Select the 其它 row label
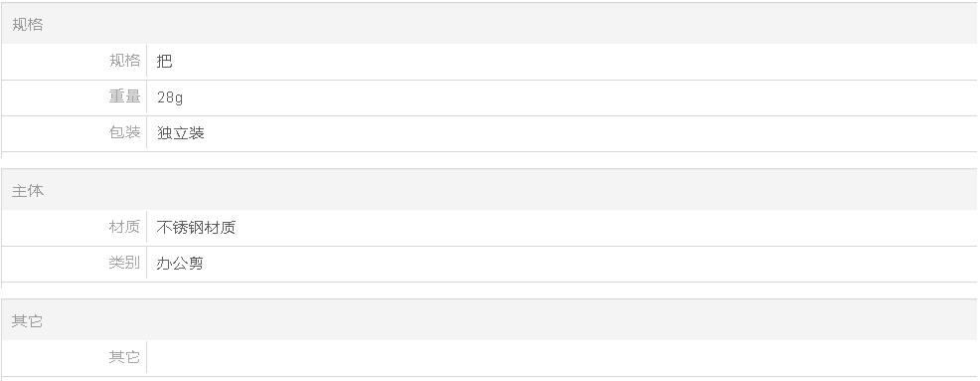The image size is (980, 381). (x=124, y=356)
